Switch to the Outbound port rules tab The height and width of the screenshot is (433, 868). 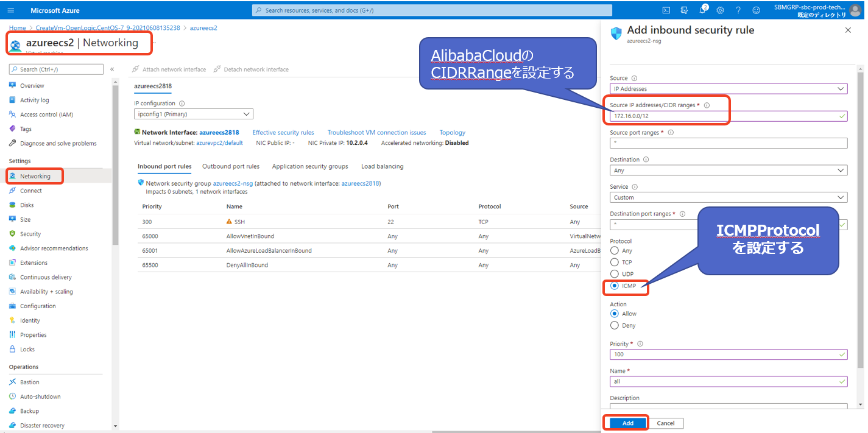[231, 166]
